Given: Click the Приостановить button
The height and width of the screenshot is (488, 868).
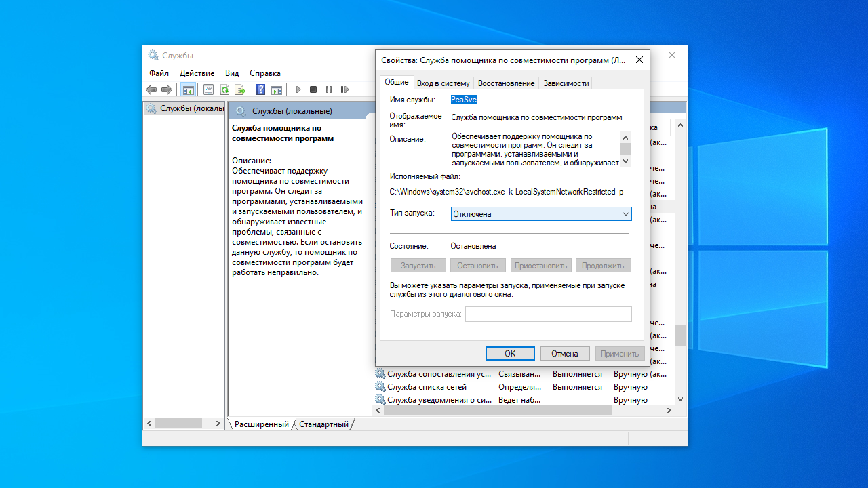Looking at the screenshot, I should coord(540,266).
